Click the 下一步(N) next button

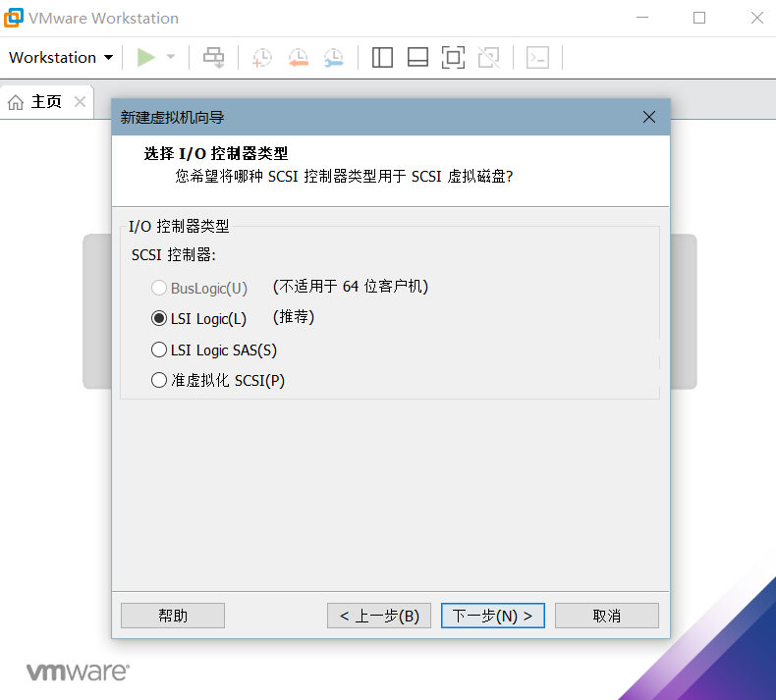[x=493, y=616]
